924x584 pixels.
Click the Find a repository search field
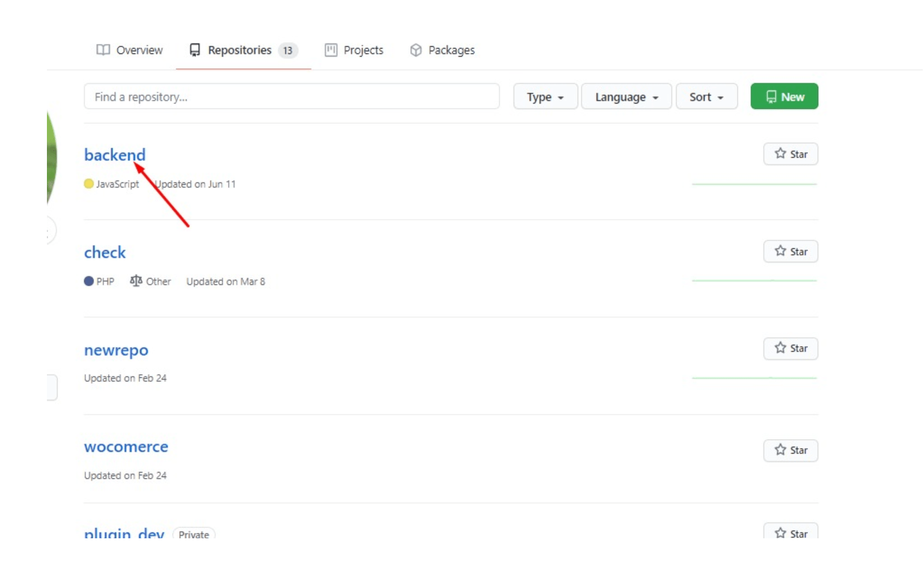291,96
